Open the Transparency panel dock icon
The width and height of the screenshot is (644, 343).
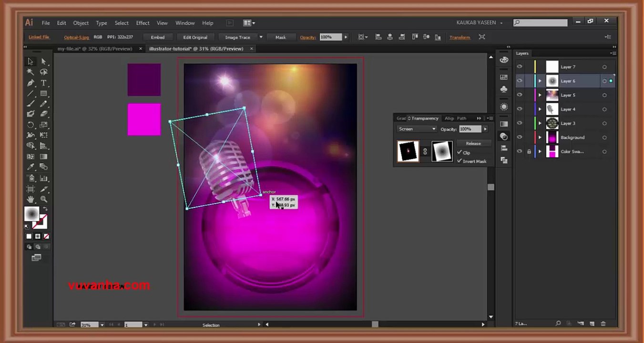tap(504, 136)
